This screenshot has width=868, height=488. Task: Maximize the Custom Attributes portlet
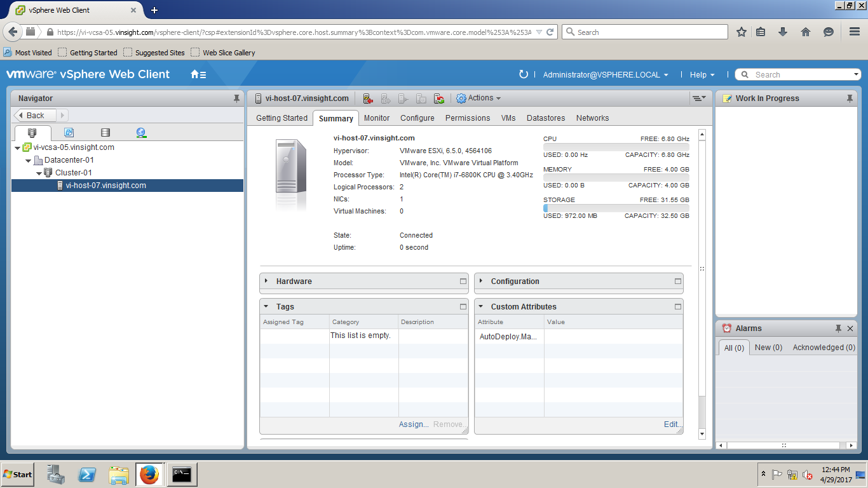pos(678,306)
